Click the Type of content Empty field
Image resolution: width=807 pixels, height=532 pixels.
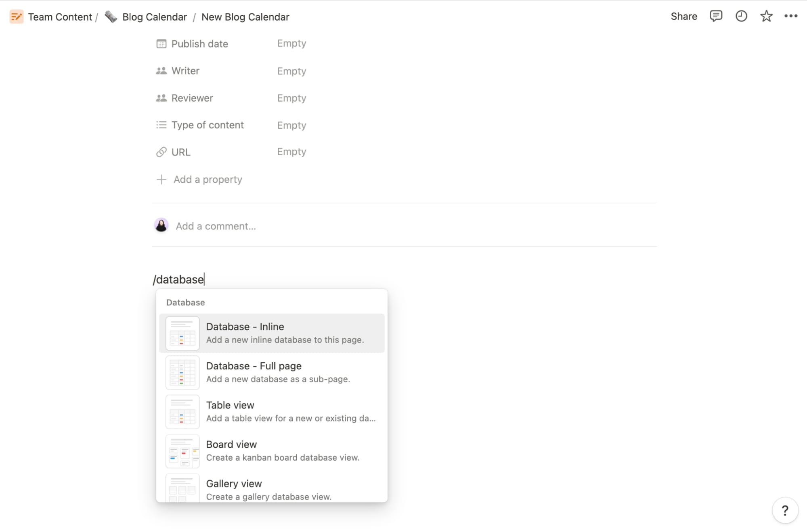[291, 125]
